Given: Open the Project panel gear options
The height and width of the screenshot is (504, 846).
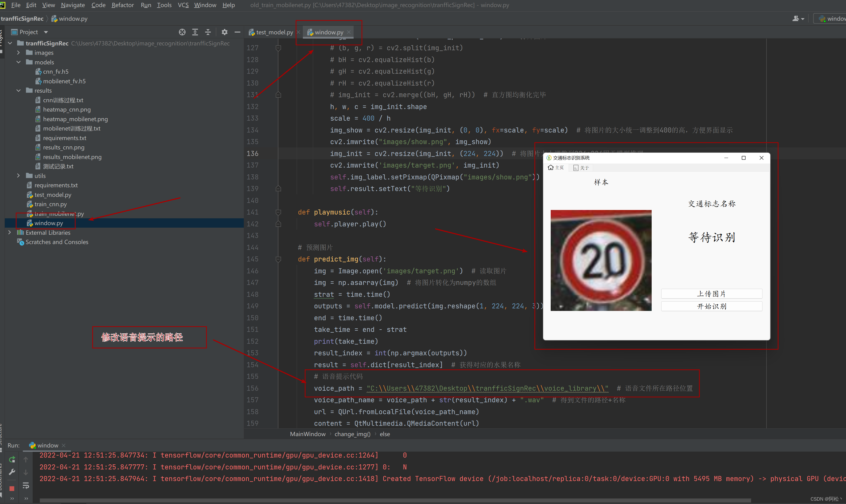Looking at the screenshot, I should 224,32.
